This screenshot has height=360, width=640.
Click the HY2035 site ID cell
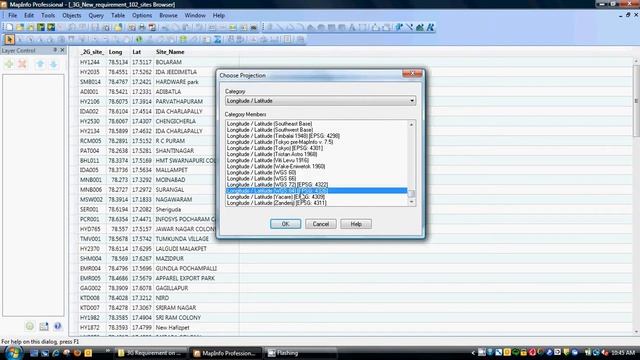[x=90, y=72]
